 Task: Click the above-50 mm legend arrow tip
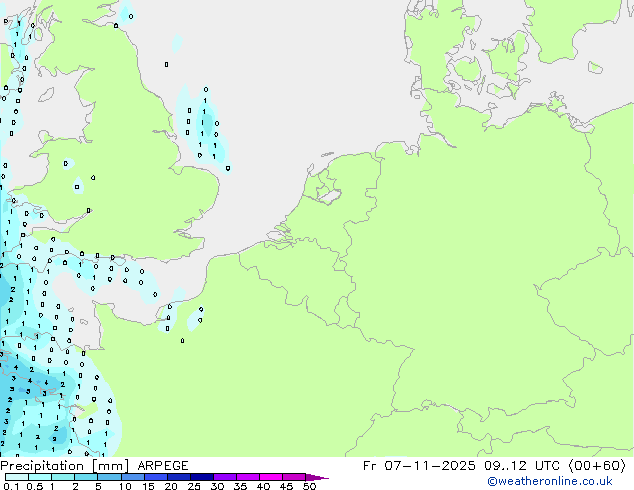coord(318,477)
